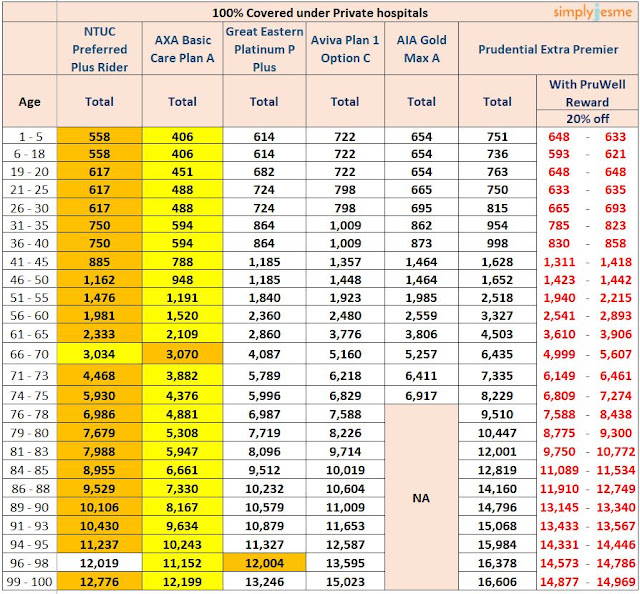Image resolution: width=640 pixels, height=594 pixels.
Task: Click the 'Prudential Extra Premier' header
Action: point(548,49)
